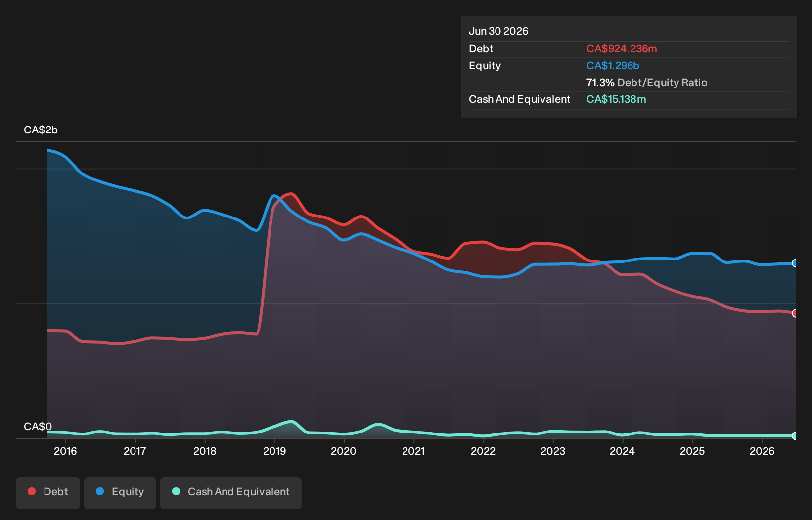Click the 2025 x-axis label
Image resolution: width=812 pixels, height=520 pixels.
pyautogui.click(x=692, y=451)
